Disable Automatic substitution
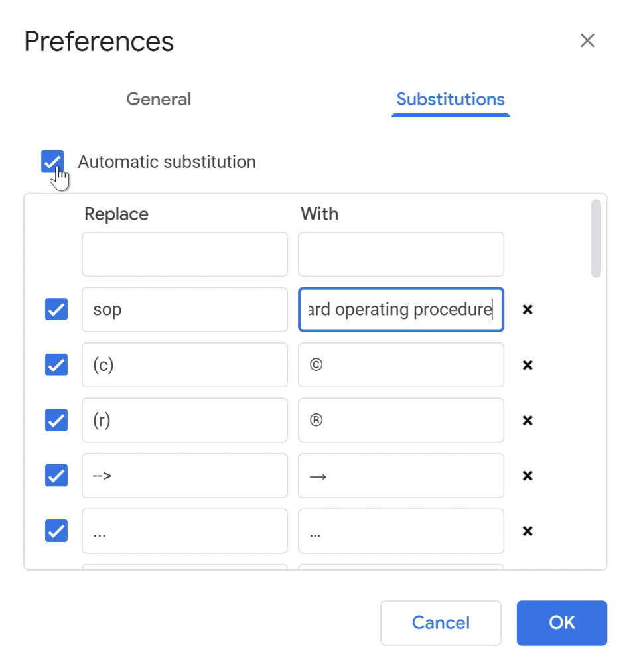The image size is (633, 672). (x=52, y=161)
